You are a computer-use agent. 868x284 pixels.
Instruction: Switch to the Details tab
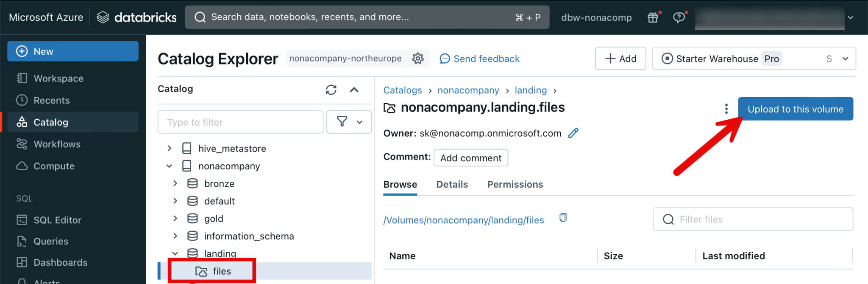[x=452, y=184]
